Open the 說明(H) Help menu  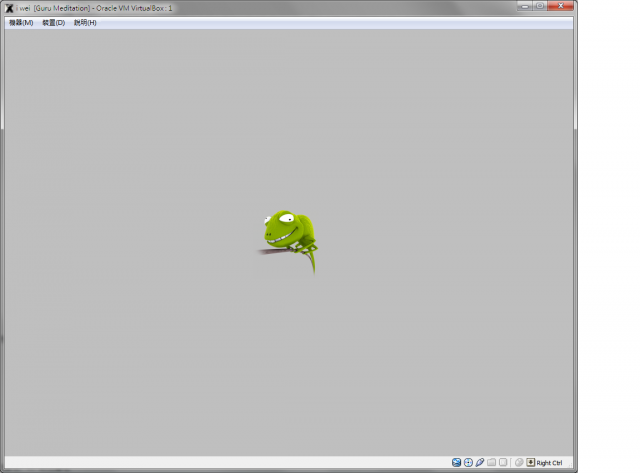[x=85, y=23]
